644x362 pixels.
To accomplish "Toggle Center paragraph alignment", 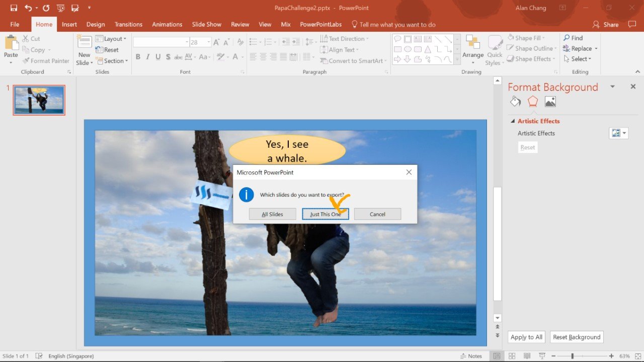I will [263, 57].
